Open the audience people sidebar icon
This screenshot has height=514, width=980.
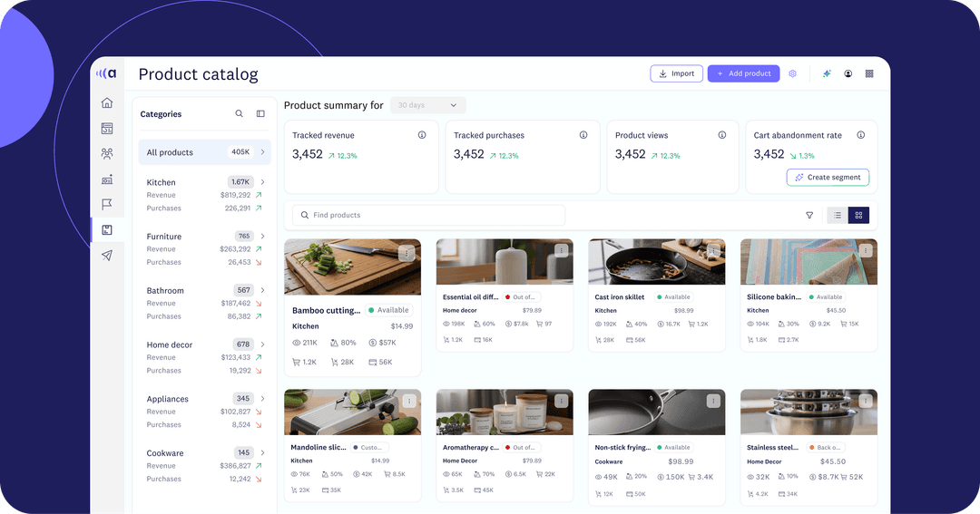click(x=107, y=153)
